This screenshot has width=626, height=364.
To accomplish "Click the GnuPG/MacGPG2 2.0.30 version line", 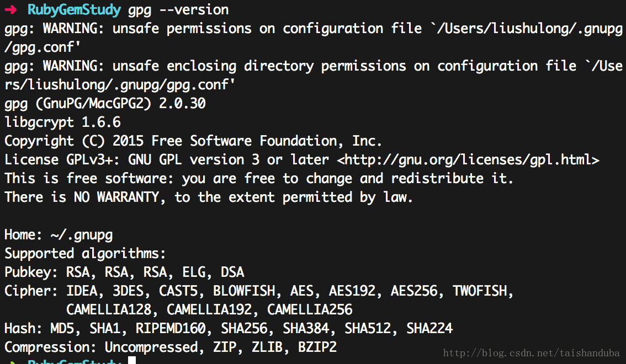I will [x=105, y=104].
